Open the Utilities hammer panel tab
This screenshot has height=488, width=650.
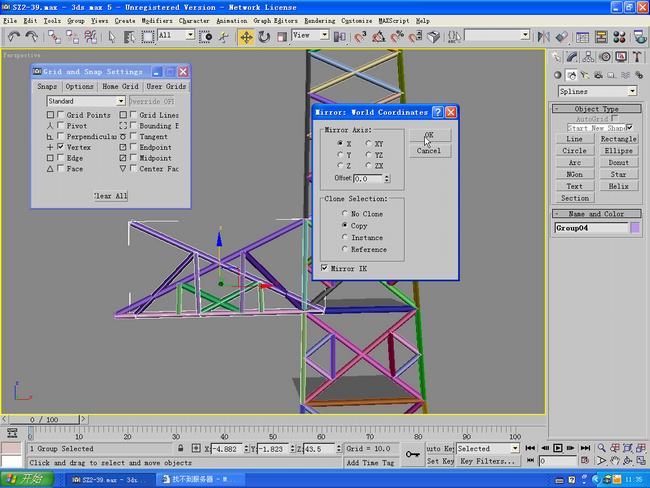tap(637, 57)
